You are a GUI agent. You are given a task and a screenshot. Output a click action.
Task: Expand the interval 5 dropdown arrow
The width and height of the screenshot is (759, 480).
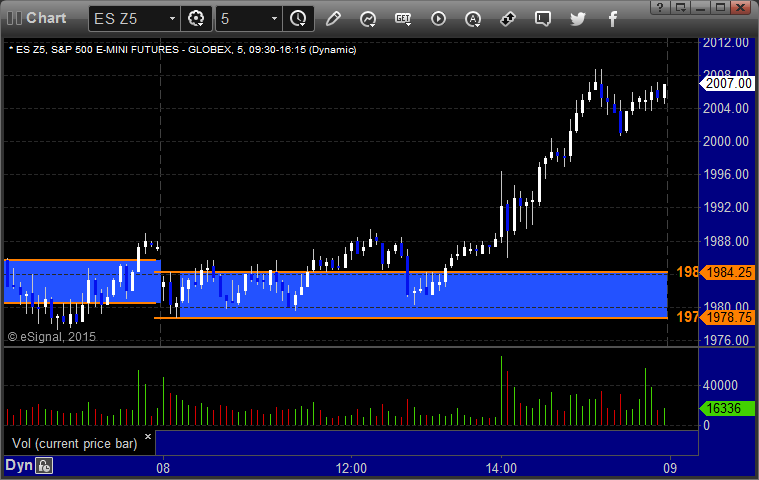click(274, 19)
